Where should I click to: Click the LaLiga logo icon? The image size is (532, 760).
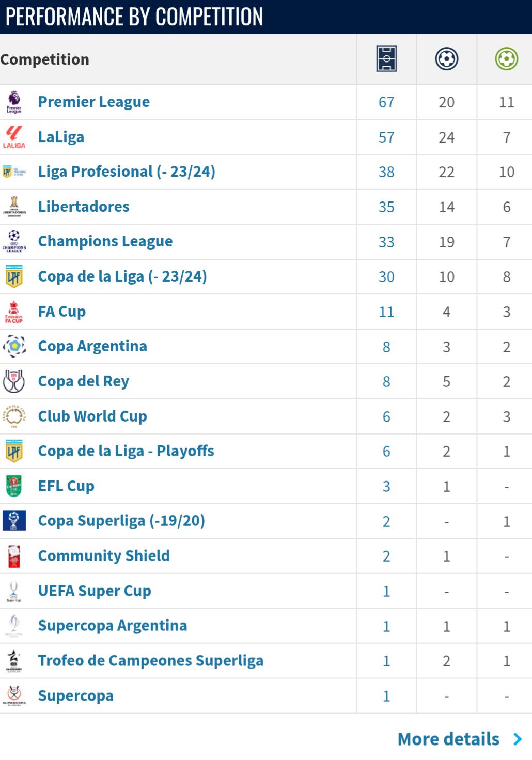pos(14,137)
